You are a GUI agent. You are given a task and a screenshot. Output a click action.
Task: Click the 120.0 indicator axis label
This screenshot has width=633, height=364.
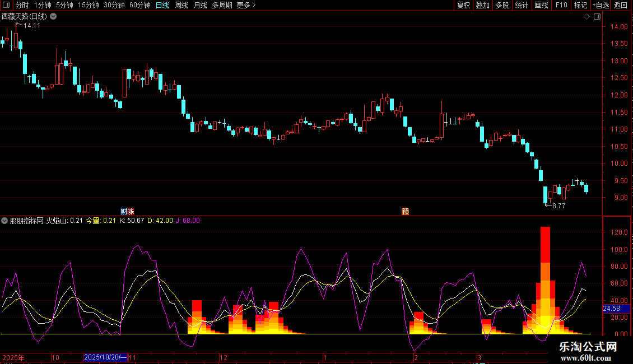(x=619, y=232)
